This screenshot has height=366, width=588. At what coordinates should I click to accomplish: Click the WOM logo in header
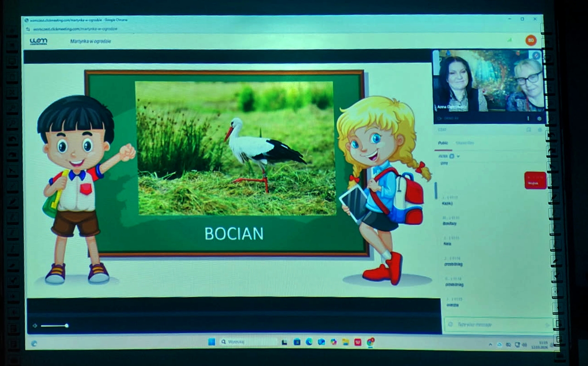tap(38, 41)
